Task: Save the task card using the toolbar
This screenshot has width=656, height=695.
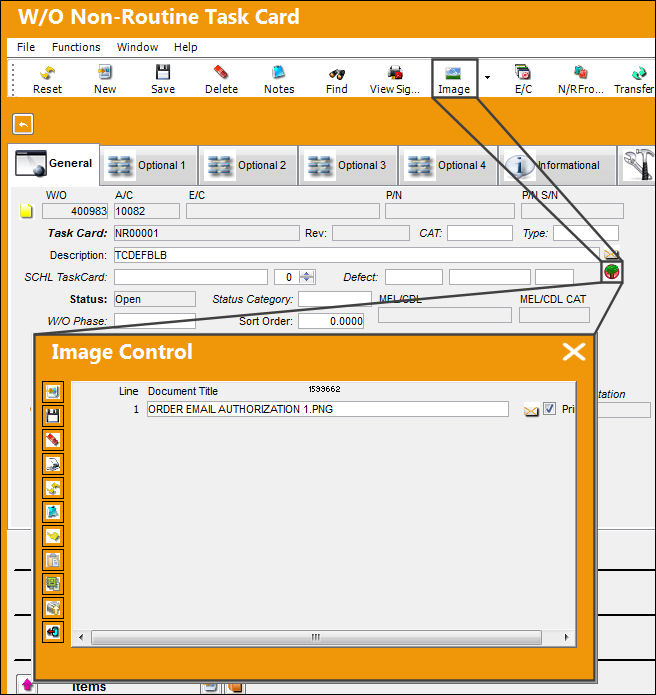Action: (163, 80)
